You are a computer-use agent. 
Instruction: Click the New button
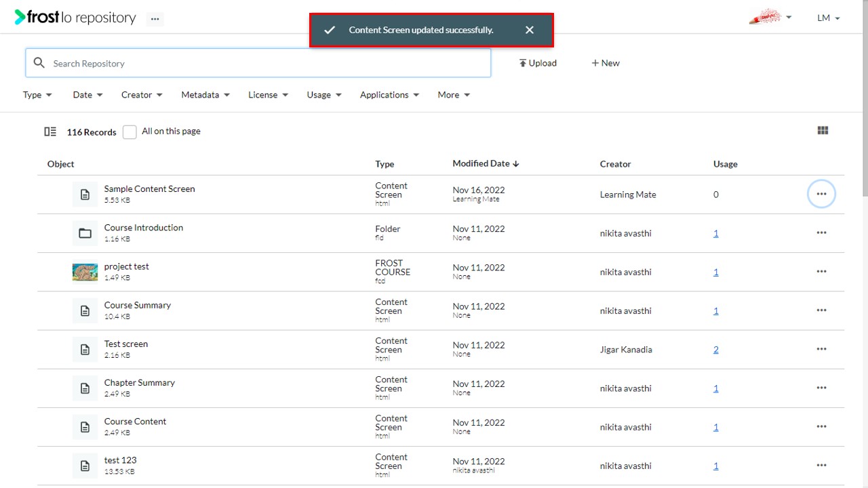tap(606, 63)
